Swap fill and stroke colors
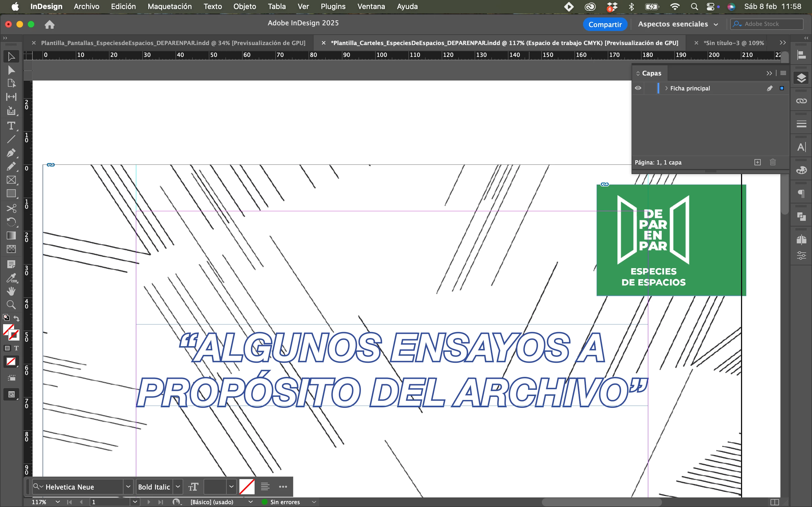The width and height of the screenshot is (812, 507). click(16, 318)
